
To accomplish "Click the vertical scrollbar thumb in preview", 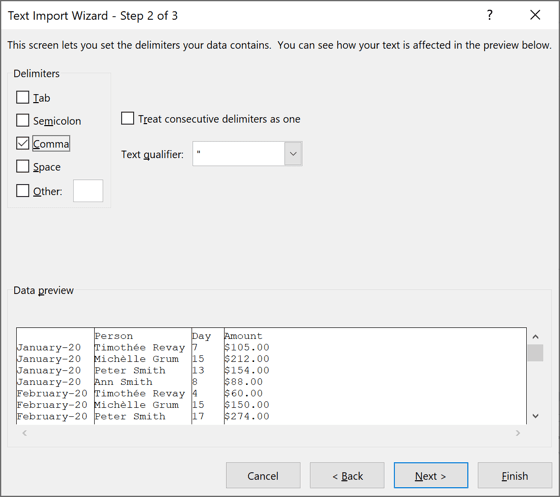I will 535,353.
